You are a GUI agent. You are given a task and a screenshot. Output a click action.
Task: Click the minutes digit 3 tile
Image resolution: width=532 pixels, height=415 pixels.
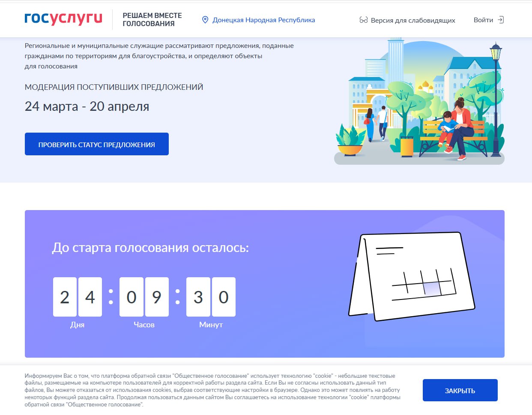pyautogui.click(x=198, y=297)
